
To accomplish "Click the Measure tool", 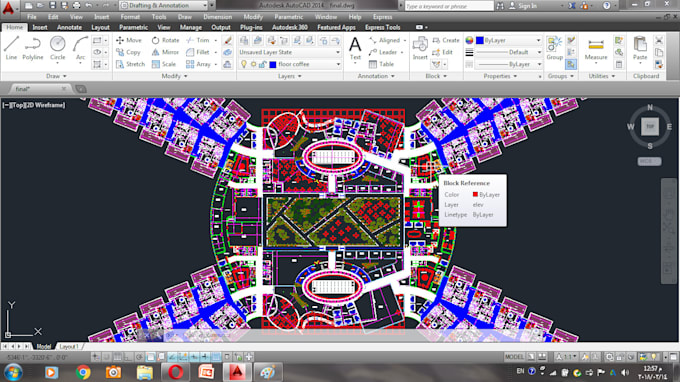I will (596, 49).
